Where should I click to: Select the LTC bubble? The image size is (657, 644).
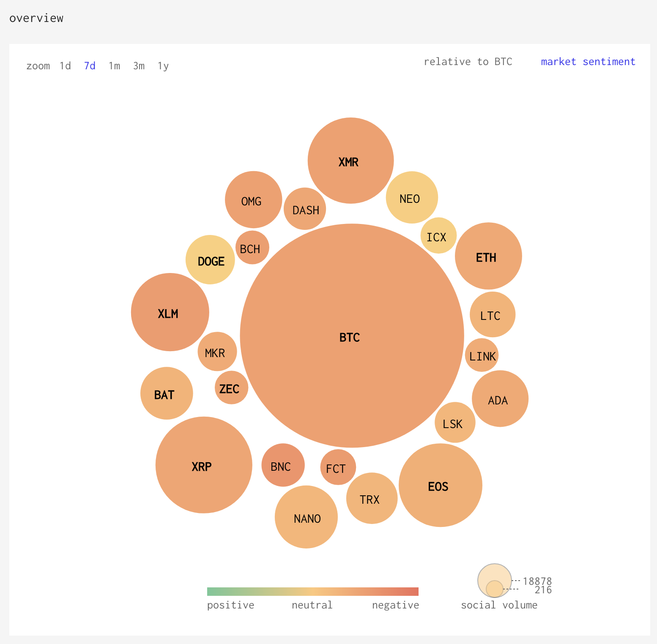(x=493, y=314)
